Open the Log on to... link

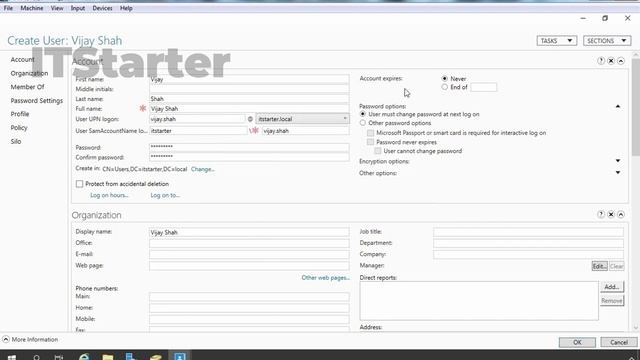pos(165,196)
